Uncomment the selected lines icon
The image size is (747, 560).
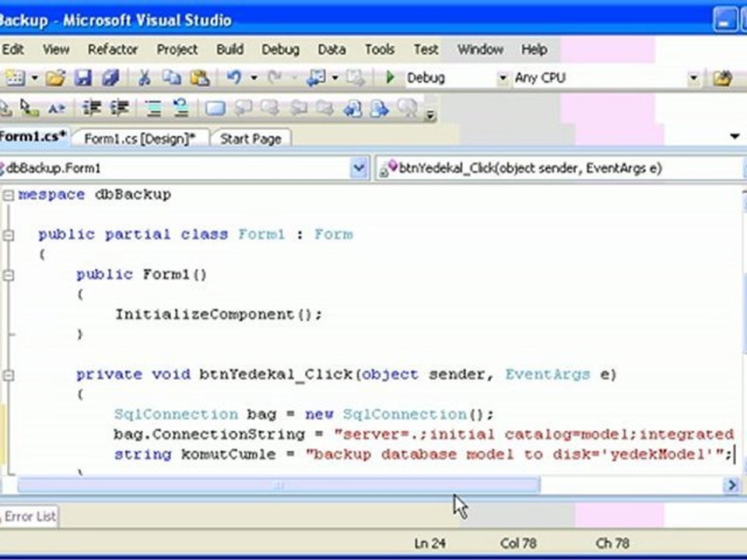[181, 109]
